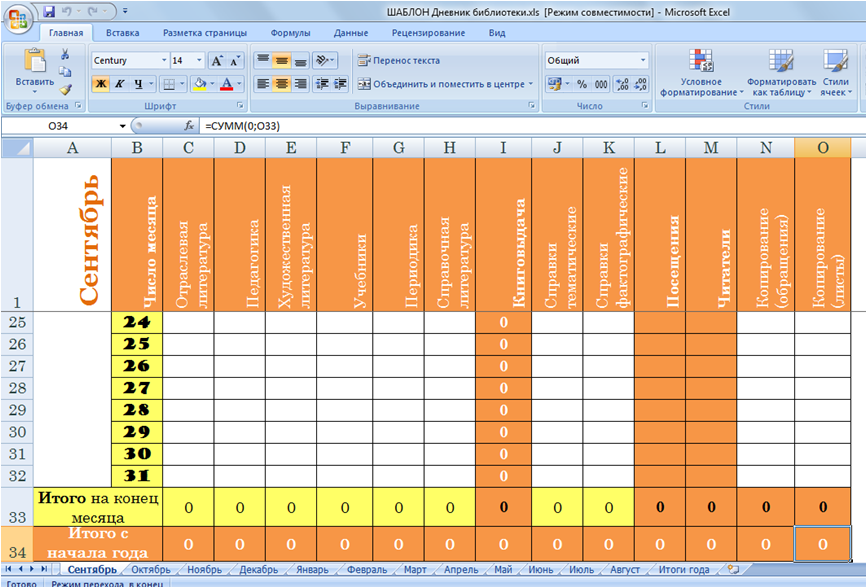The image size is (867, 588).
Task: Toggle underline Ч formatting
Action: [138, 84]
